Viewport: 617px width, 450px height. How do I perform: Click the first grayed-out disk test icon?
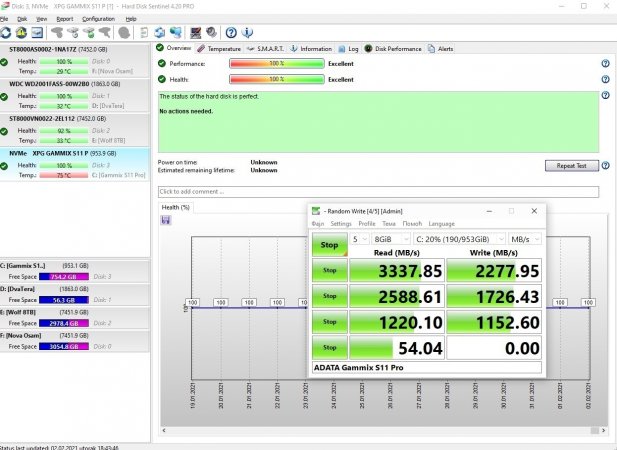tap(57, 33)
